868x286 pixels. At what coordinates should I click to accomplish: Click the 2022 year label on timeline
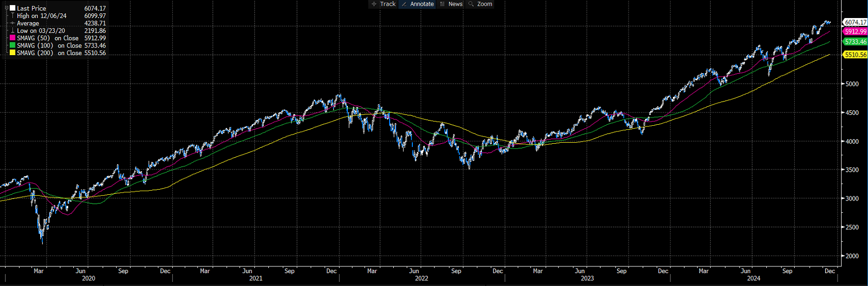[x=422, y=278]
